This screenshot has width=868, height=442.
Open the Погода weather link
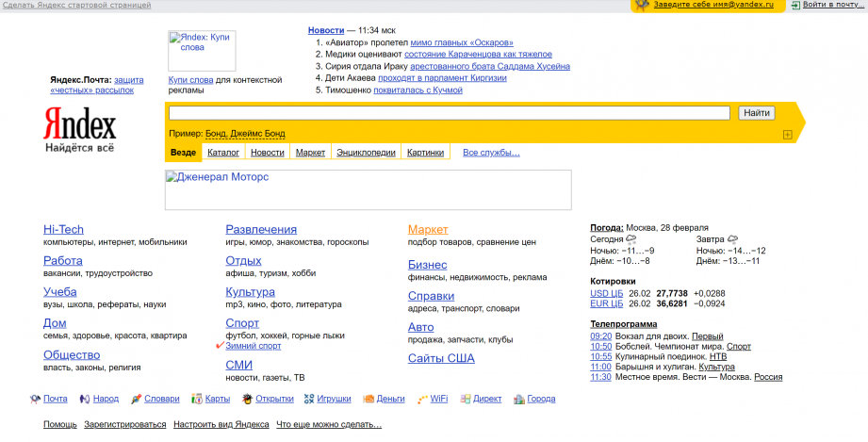click(607, 228)
